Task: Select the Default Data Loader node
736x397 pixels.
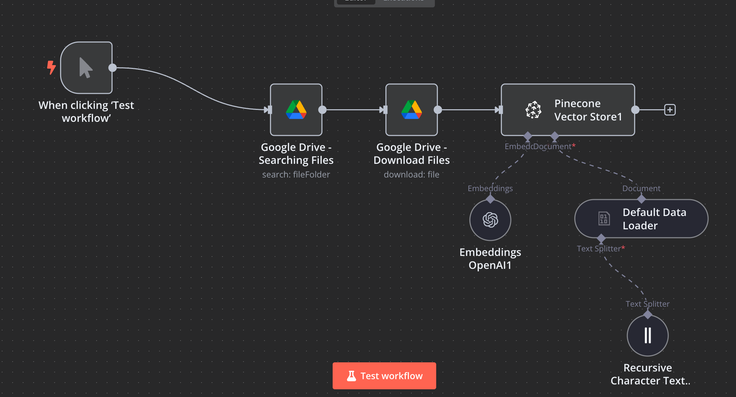Action: click(641, 219)
